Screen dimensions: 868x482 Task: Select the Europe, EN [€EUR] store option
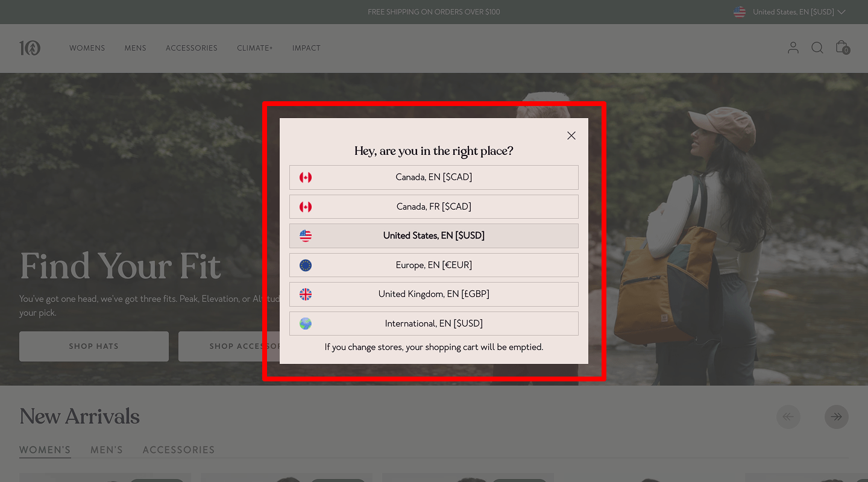(x=434, y=265)
